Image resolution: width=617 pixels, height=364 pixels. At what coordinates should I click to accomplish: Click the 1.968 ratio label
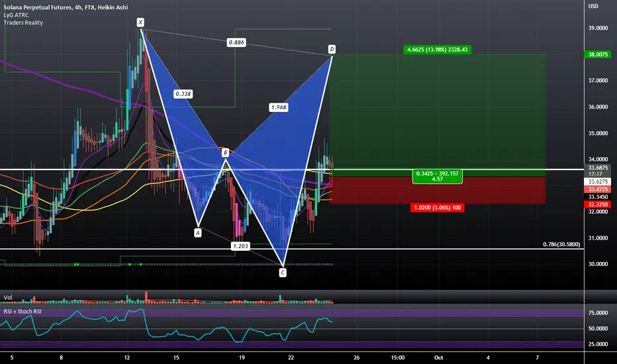point(279,107)
